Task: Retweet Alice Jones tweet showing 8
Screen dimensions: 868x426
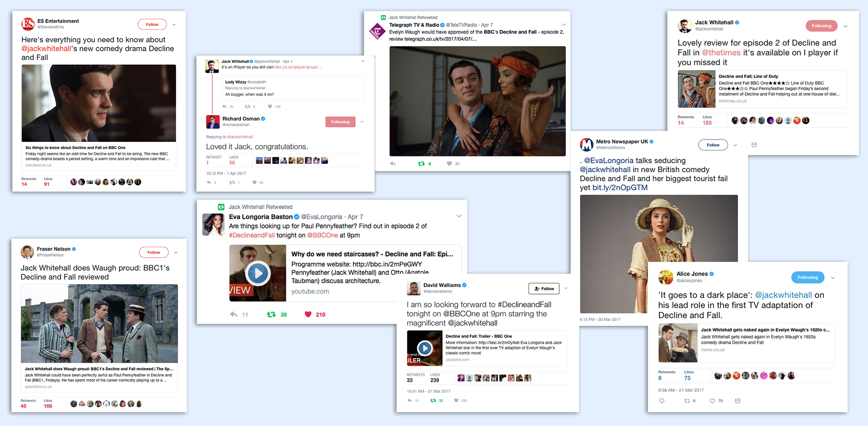Action: click(687, 401)
